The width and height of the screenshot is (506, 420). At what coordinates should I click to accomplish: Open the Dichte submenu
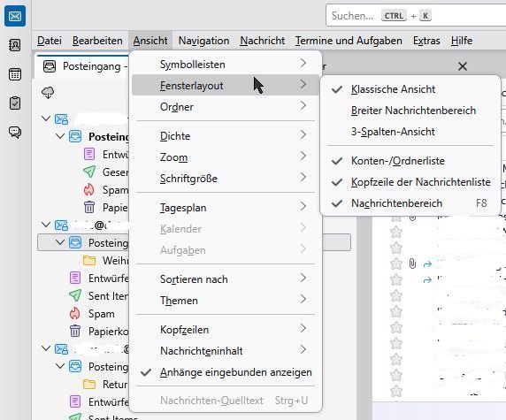coord(226,136)
